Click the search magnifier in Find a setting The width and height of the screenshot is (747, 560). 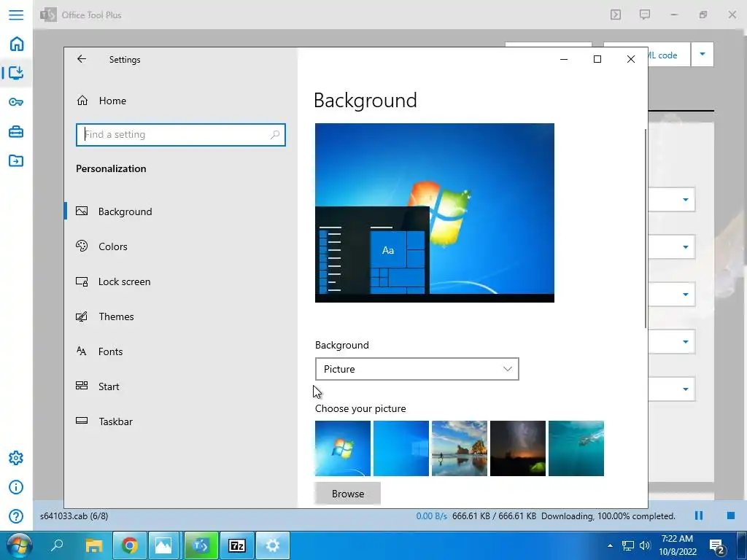(275, 135)
